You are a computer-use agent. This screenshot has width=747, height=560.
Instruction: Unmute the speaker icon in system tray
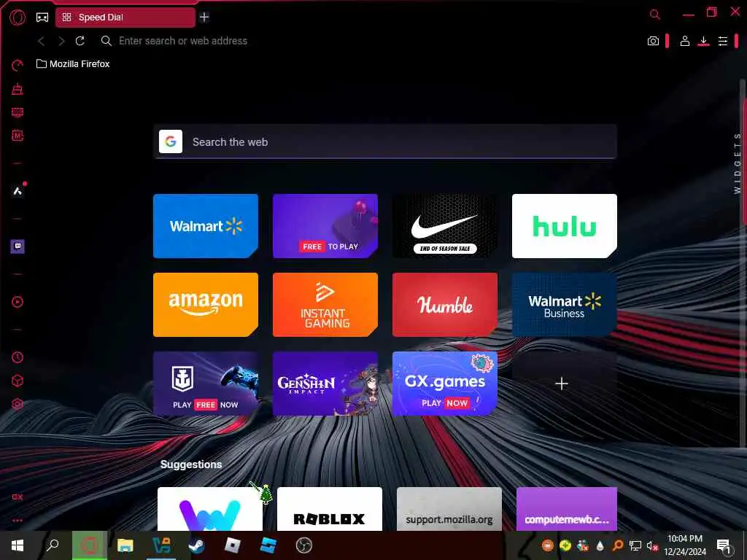652,545
